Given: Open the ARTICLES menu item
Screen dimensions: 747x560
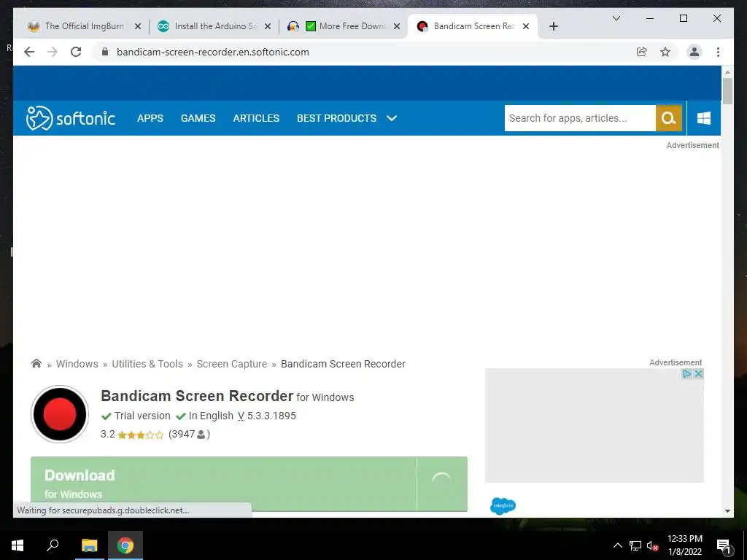Looking at the screenshot, I should [x=256, y=118].
